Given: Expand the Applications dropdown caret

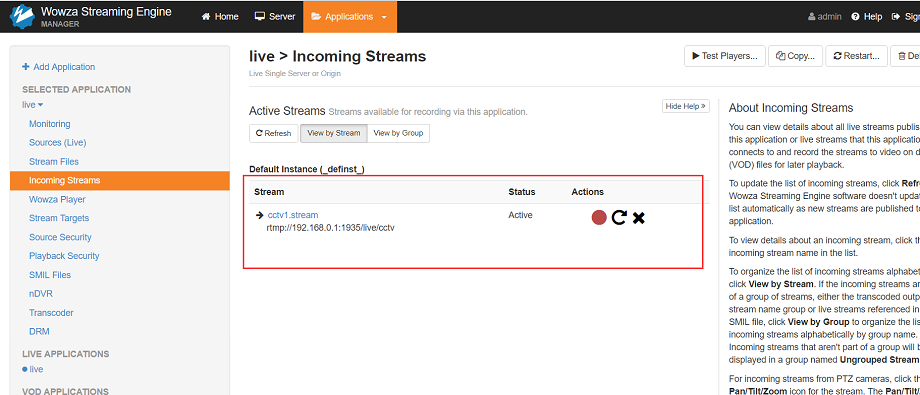Looking at the screenshot, I should (x=384, y=17).
